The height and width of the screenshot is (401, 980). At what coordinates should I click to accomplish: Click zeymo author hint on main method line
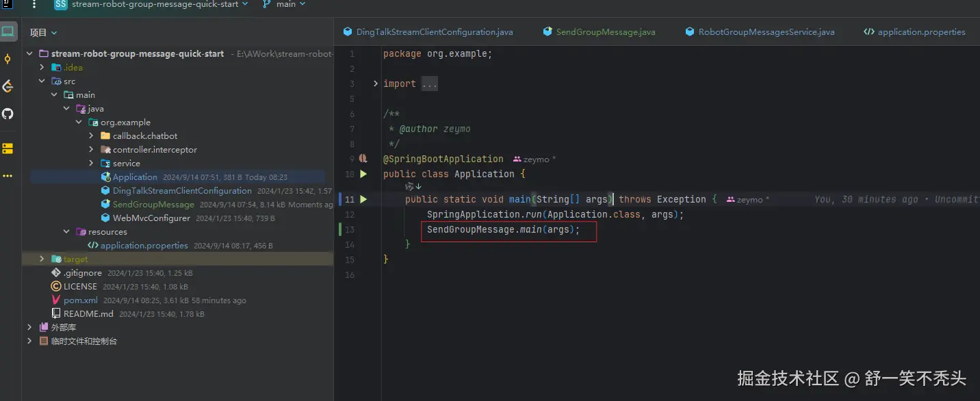747,199
